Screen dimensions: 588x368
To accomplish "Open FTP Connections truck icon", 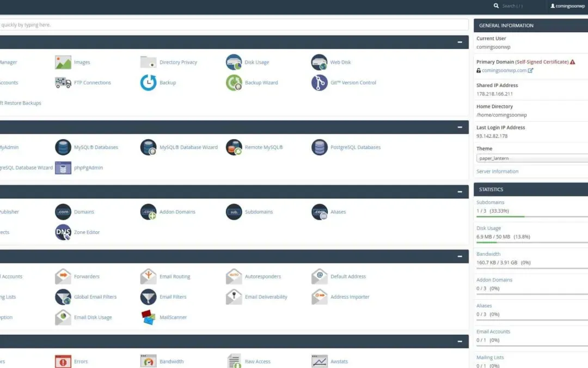I will [63, 83].
